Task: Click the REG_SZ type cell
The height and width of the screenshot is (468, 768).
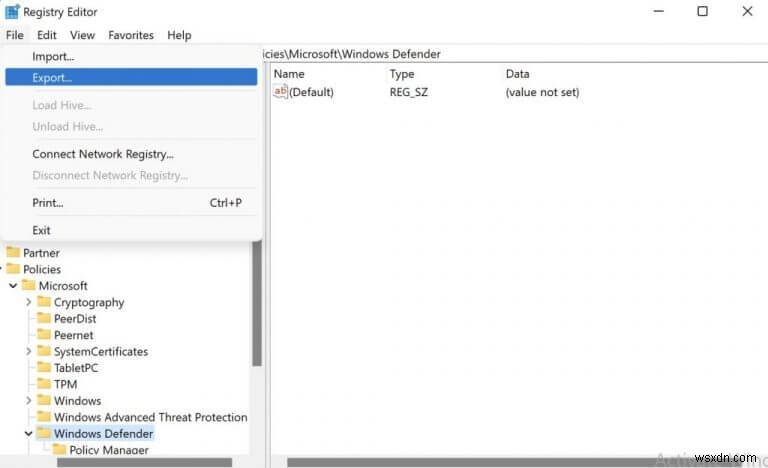Action: coord(409,92)
